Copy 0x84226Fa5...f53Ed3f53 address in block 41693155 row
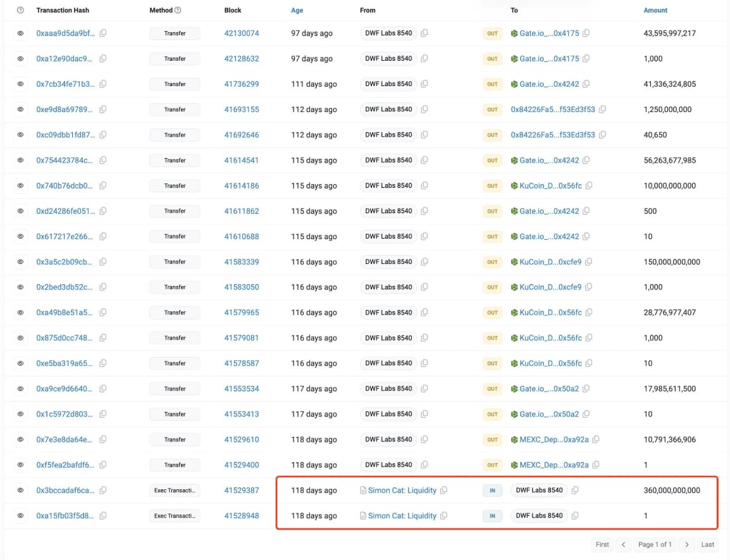This screenshot has height=560, width=730. [602, 109]
